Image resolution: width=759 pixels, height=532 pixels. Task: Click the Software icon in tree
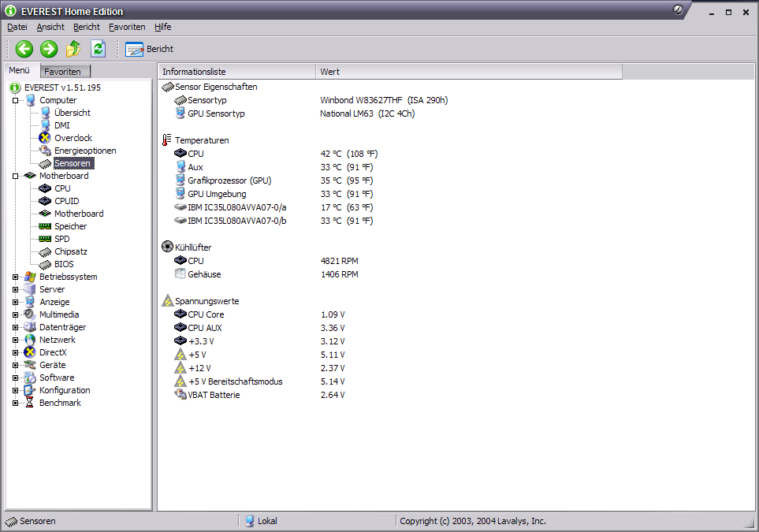(x=30, y=378)
